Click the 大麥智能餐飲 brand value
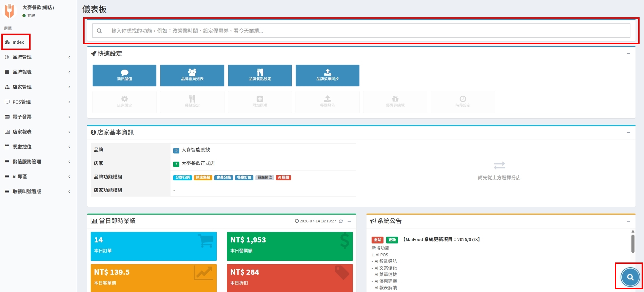 [x=196, y=150]
